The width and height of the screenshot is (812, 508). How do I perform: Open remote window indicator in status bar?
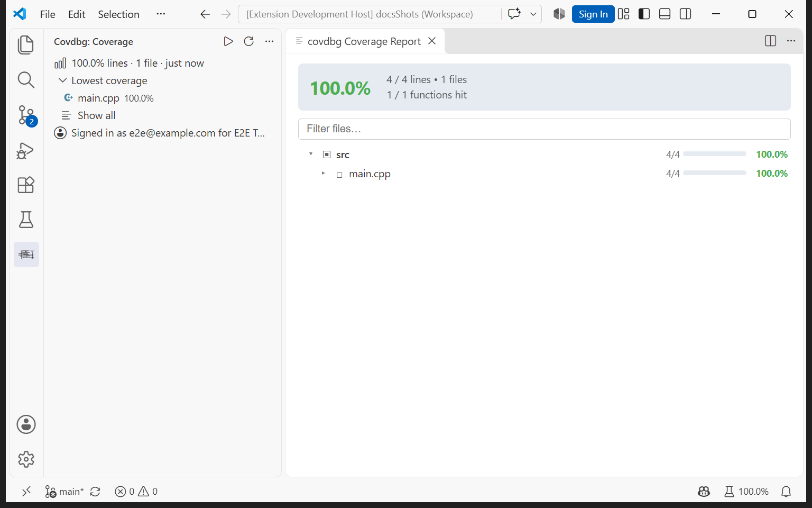pos(26,492)
